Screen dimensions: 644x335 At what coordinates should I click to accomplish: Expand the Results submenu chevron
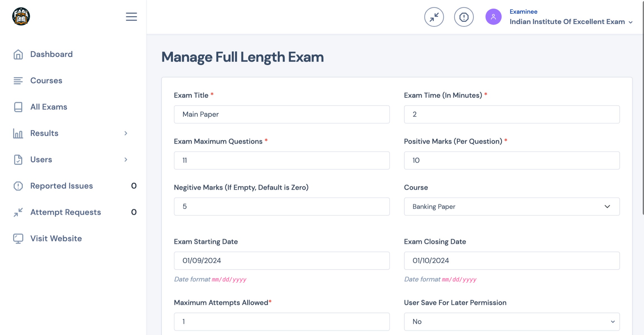(x=126, y=133)
